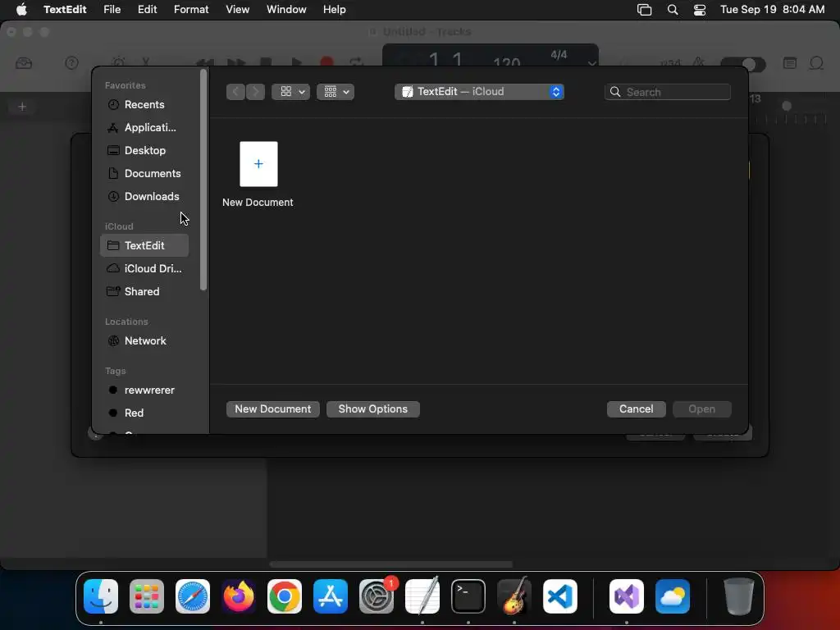Click the back navigation arrow

point(235,92)
